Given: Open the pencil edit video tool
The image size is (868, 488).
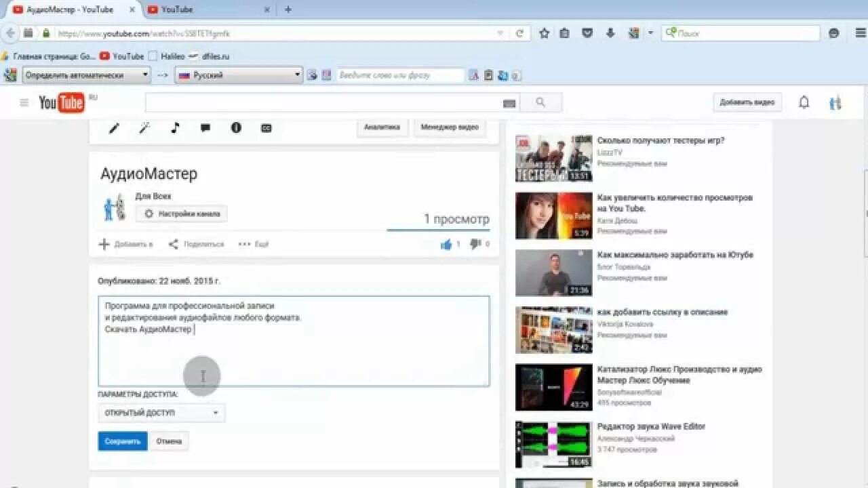Looking at the screenshot, I should click(x=114, y=127).
